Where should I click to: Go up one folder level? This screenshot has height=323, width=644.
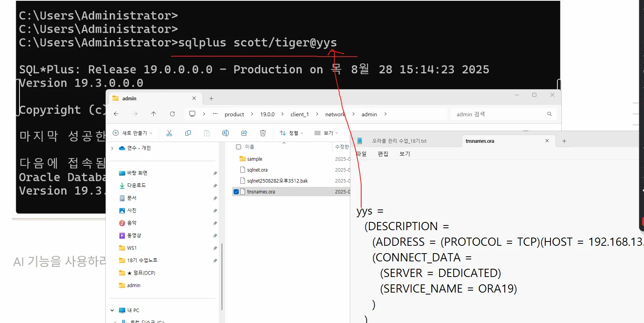pyautogui.click(x=154, y=114)
